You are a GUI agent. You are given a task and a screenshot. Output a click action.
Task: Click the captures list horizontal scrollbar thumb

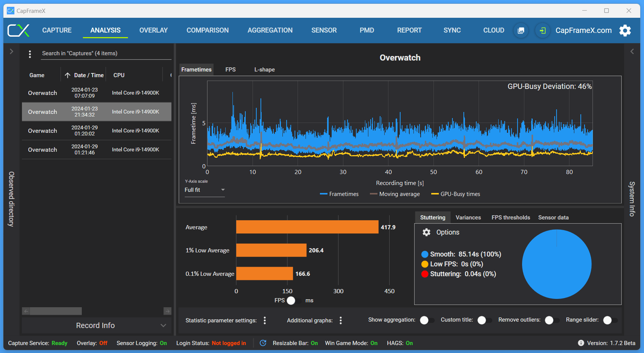point(56,311)
